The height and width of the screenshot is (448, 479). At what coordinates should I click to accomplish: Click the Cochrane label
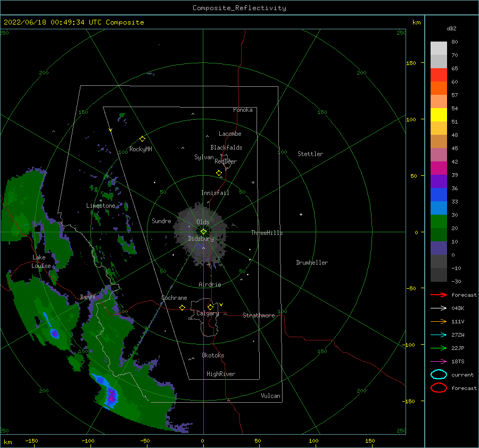pos(174,298)
